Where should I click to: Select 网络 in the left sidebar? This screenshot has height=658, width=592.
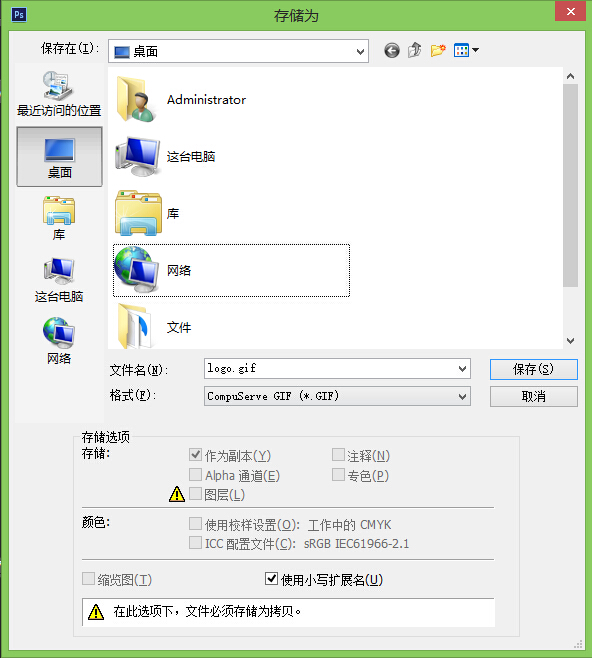59,341
